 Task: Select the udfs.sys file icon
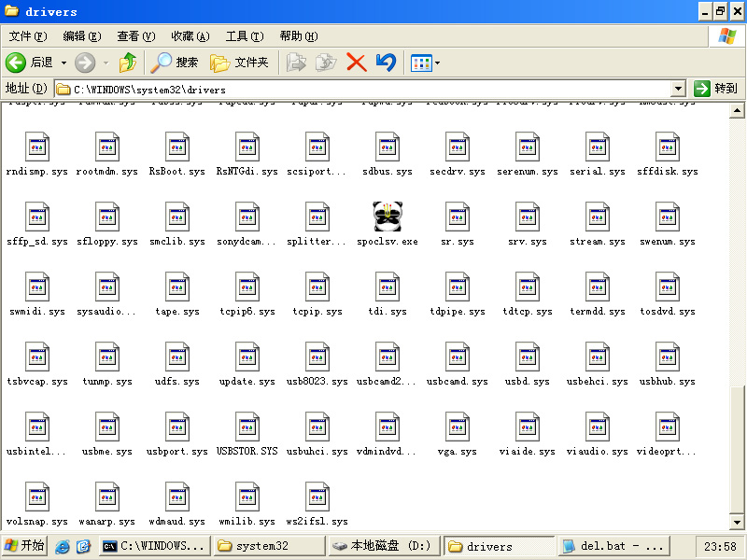177,357
